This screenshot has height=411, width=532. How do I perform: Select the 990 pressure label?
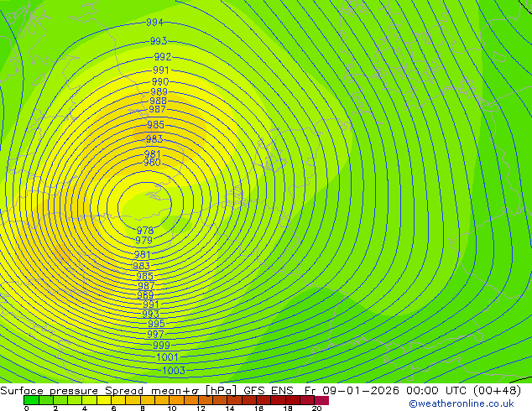coord(160,82)
